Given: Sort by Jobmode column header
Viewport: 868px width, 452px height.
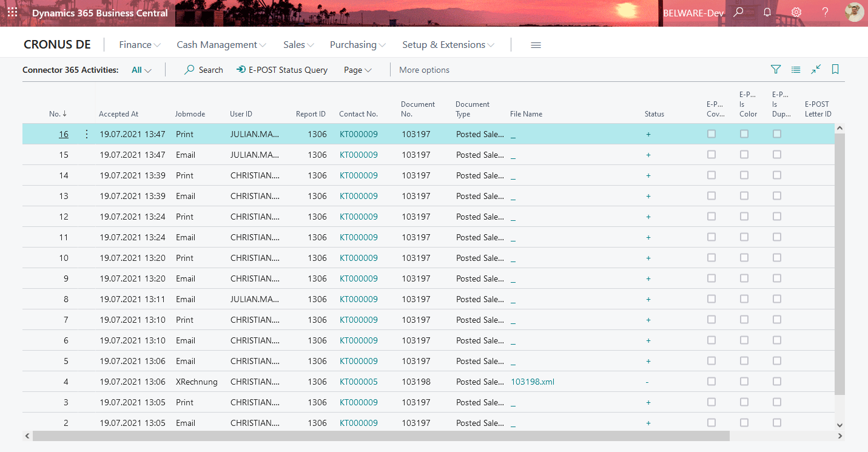Looking at the screenshot, I should pyautogui.click(x=190, y=113).
